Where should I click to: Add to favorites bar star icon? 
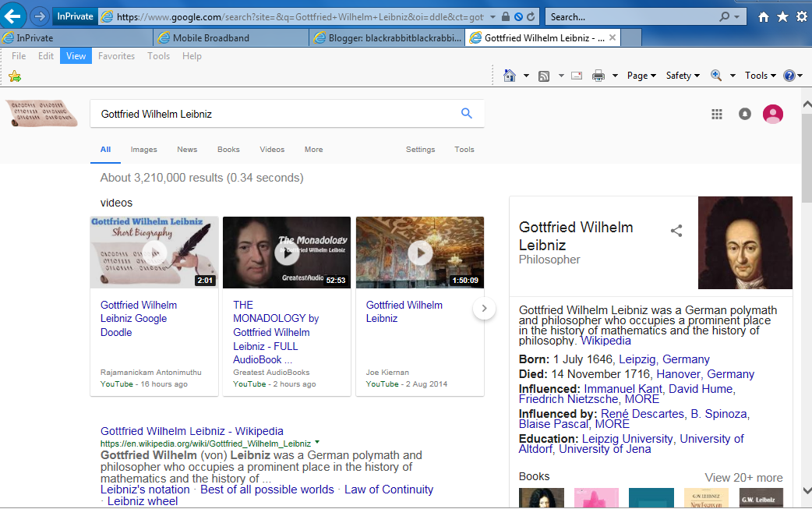15,76
